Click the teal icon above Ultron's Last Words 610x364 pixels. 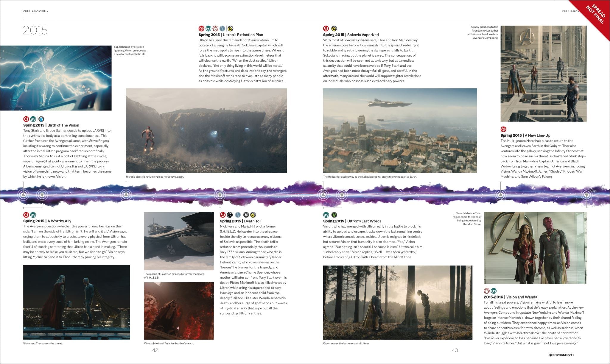(326, 215)
